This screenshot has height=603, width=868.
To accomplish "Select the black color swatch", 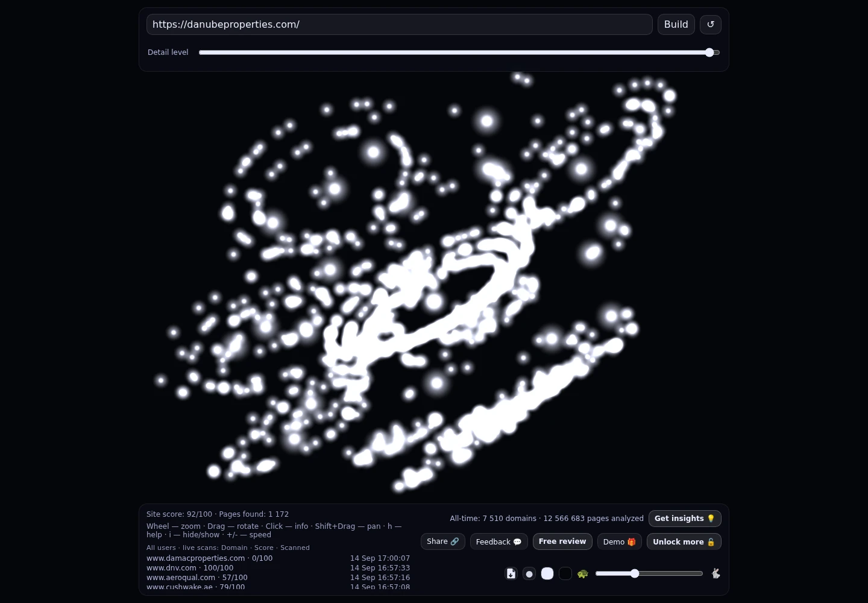I will click(565, 573).
